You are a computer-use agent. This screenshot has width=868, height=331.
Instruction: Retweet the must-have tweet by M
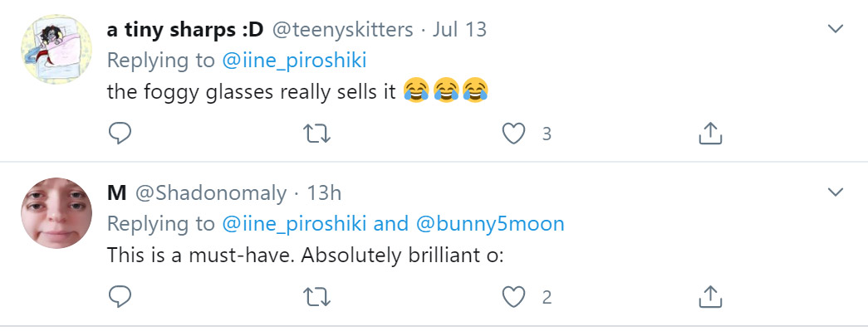point(317,297)
